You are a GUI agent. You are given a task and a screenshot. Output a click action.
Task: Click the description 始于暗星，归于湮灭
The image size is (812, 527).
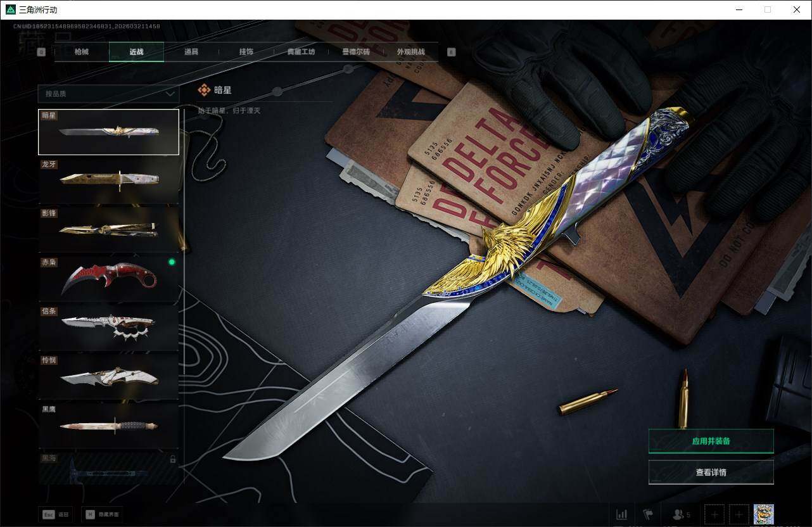(229, 111)
